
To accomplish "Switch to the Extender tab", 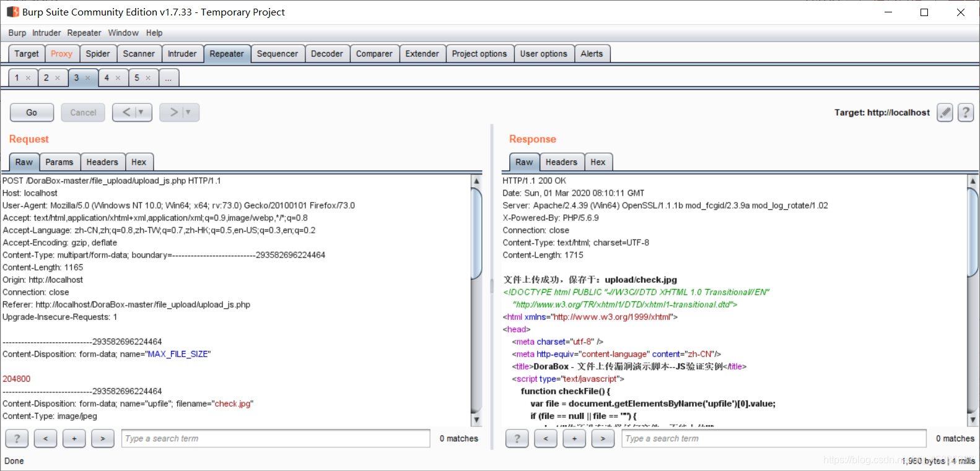I will 422,54.
